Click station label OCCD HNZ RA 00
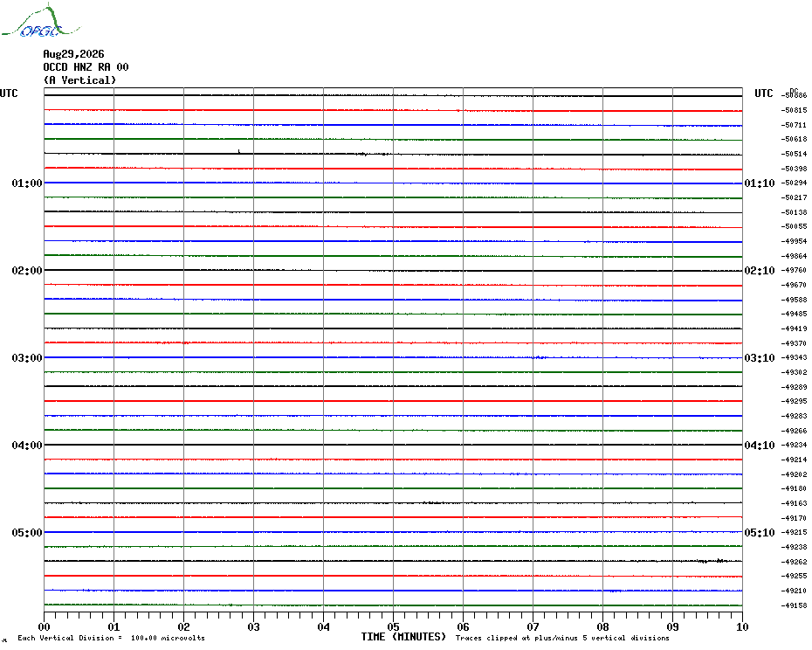Image resolution: width=812 pixels, height=650 pixels. (86, 67)
